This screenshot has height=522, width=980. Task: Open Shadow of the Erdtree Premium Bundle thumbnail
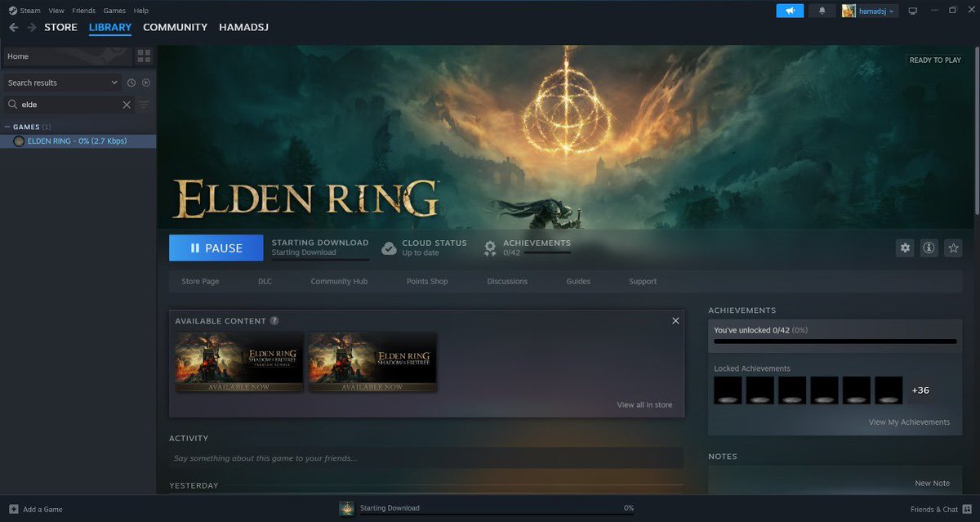pyautogui.click(x=239, y=361)
